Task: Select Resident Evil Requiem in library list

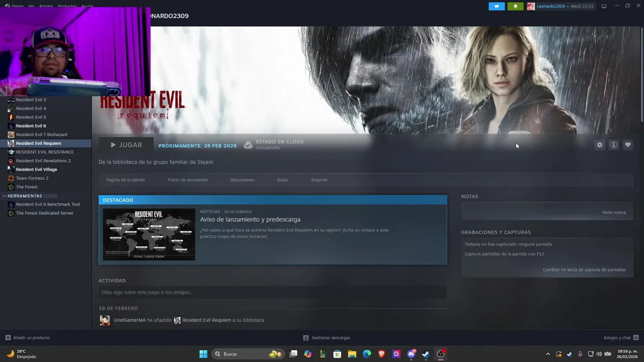Action: tap(45, 143)
